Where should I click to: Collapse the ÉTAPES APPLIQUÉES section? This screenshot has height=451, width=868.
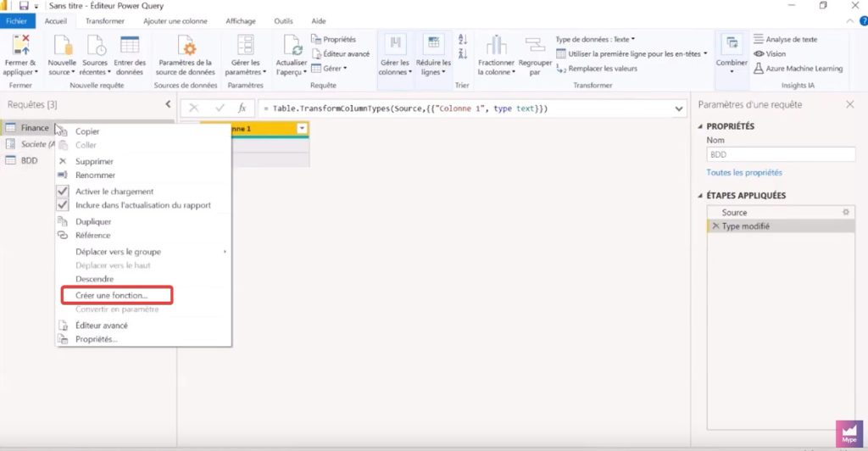pos(700,196)
